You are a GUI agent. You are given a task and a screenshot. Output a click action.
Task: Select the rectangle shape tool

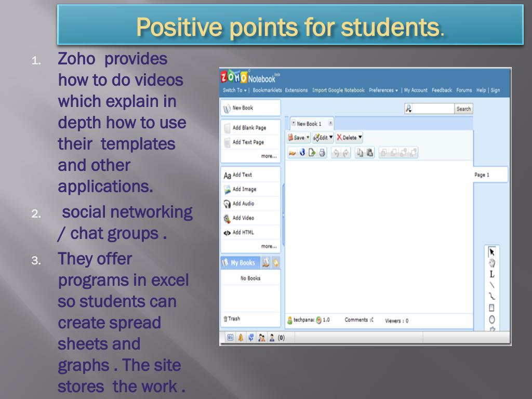491,308
